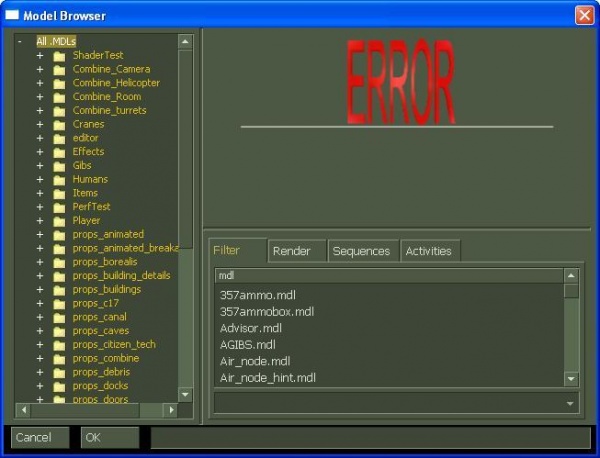Image resolution: width=600 pixels, height=458 pixels.
Task: Click the Player folder icon
Action: pos(59,221)
